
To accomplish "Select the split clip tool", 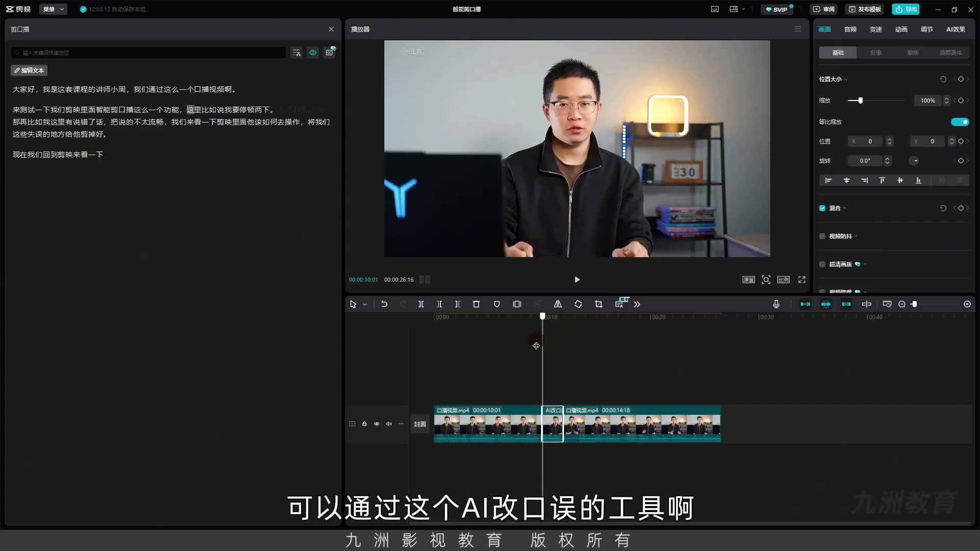I will [421, 304].
